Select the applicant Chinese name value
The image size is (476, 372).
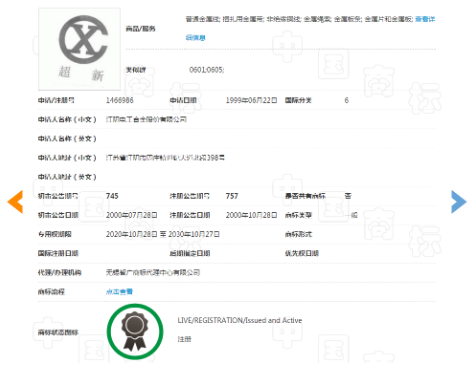[x=146, y=119]
